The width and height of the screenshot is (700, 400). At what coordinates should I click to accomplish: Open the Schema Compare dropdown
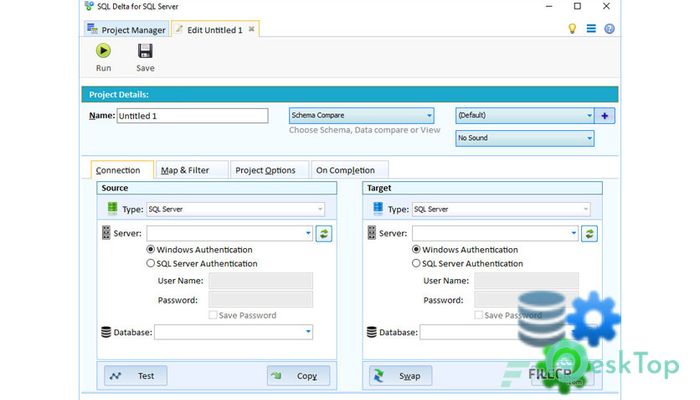[361, 115]
